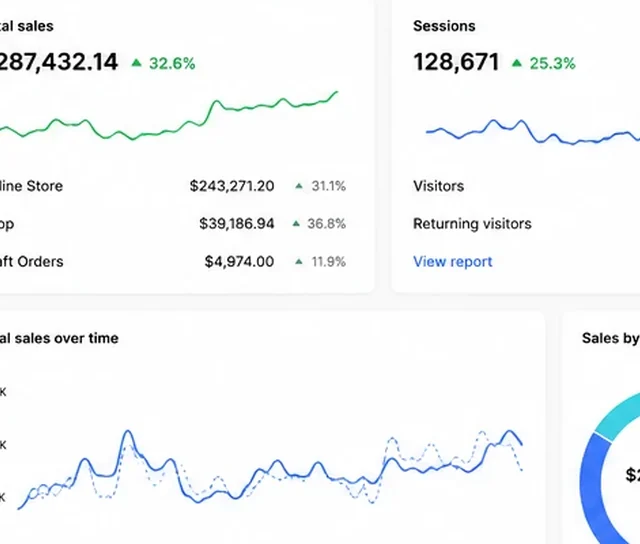Image resolution: width=640 pixels, height=544 pixels.
Task: Select the Online Store sales row label
Action: coord(31,186)
